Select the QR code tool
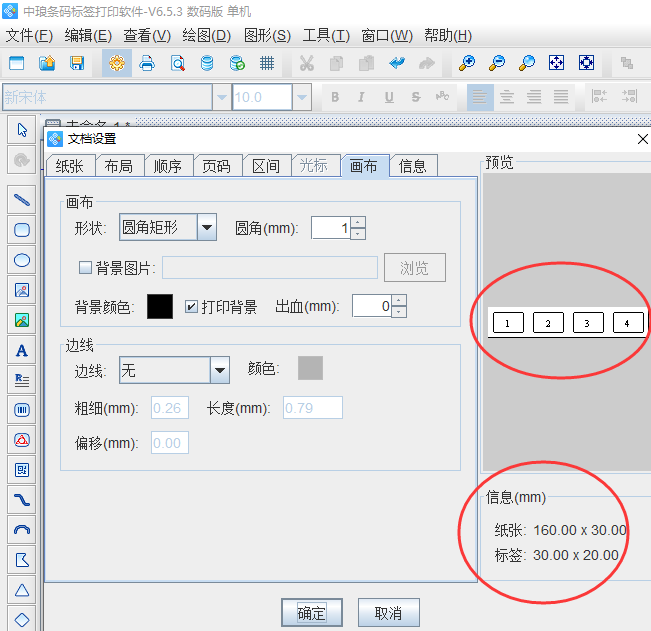651x631 pixels. pyautogui.click(x=21, y=469)
